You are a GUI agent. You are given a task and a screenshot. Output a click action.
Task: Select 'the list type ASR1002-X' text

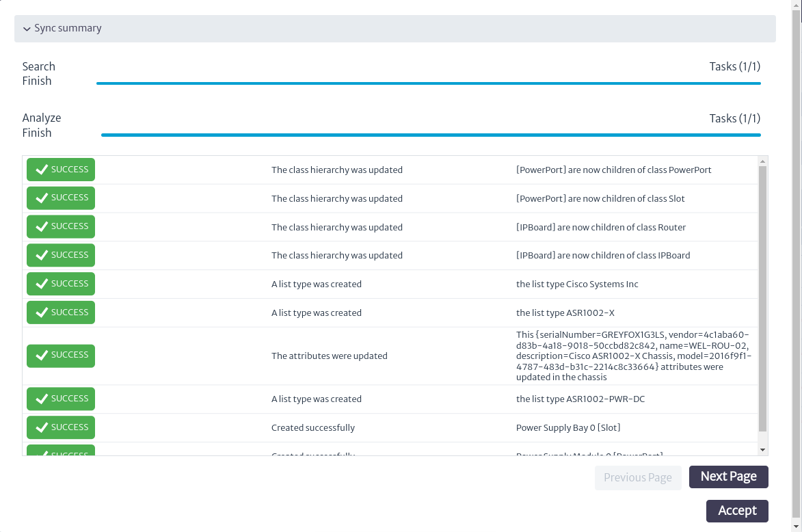tap(565, 312)
